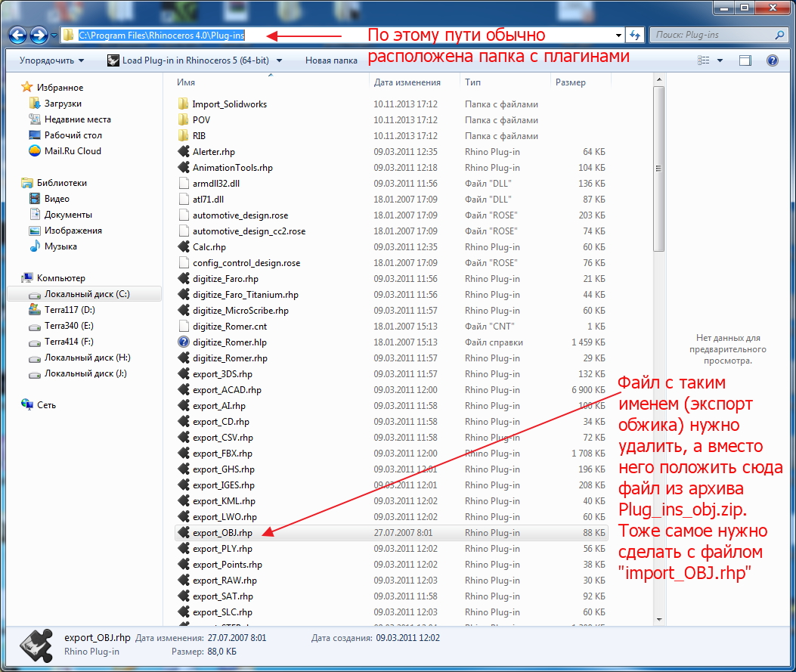The image size is (796, 672).
Task: Select Избранное in navigation pane
Action: (x=60, y=87)
